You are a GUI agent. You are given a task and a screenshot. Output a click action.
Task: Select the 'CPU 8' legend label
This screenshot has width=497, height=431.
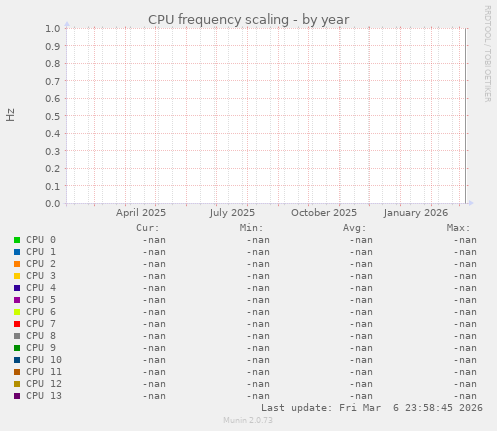pos(41,336)
